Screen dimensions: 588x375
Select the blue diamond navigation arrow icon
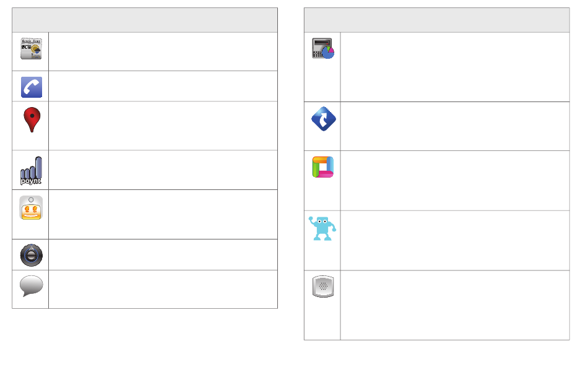click(324, 119)
